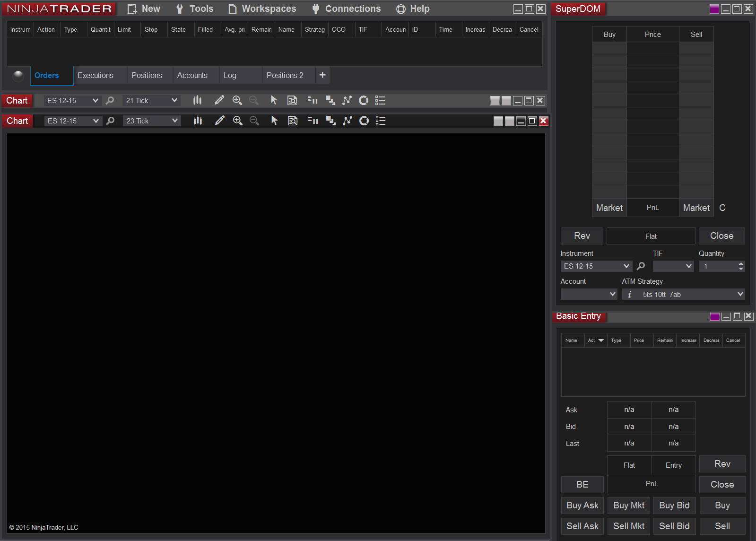Click the Remaini column header in Basic Entry
This screenshot has height=541, width=756.
(x=665, y=340)
